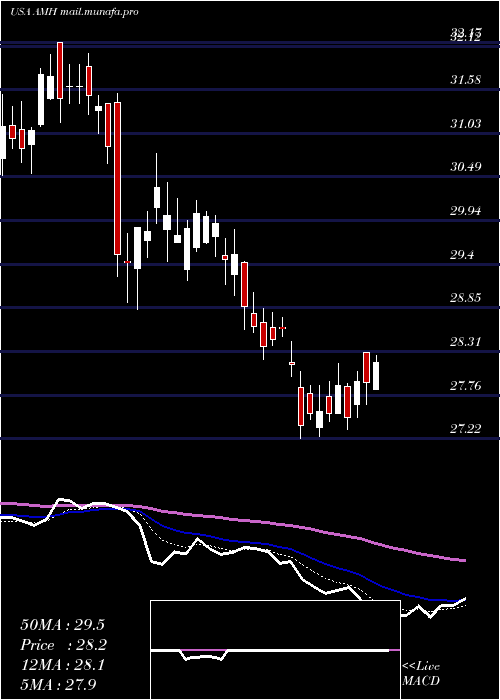This screenshot has height=700, width=500.
Task: Click the tallest red candlestick in the chart
Action: click(117, 178)
